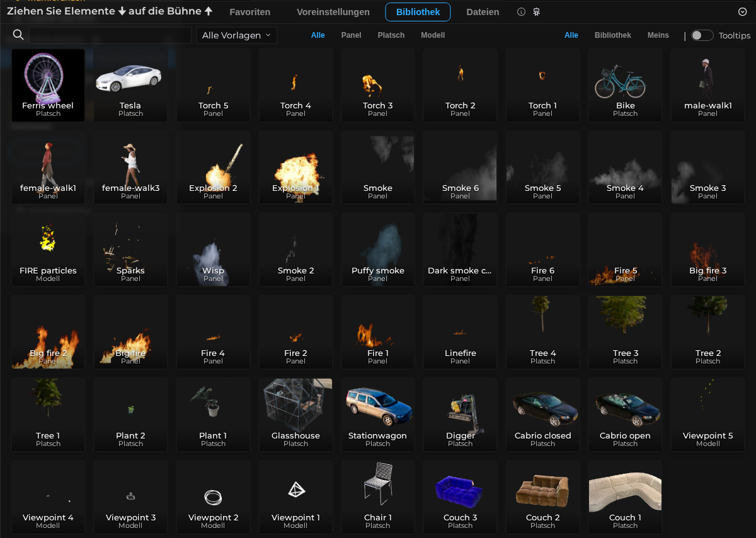The height and width of the screenshot is (538, 756).
Task: Choose the female-walk3 figure
Action: click(130, 168)
